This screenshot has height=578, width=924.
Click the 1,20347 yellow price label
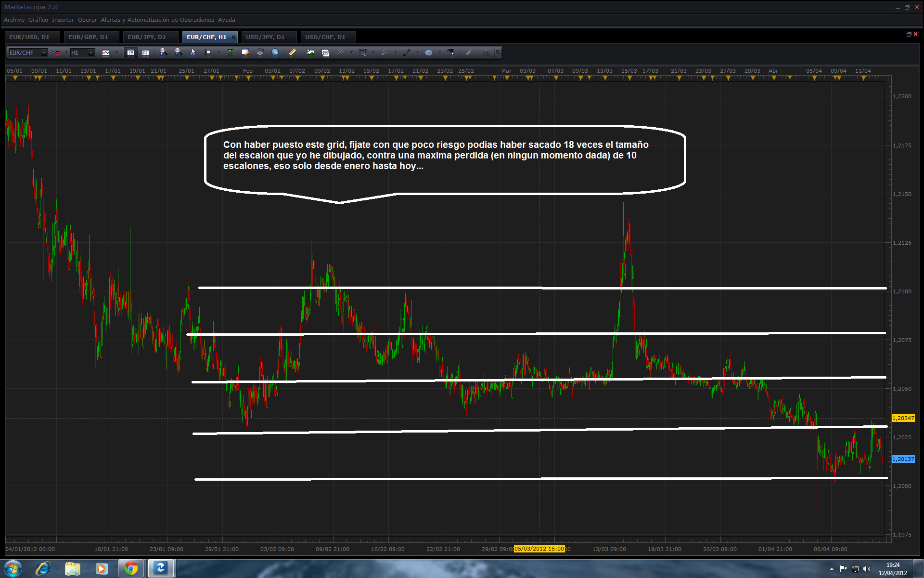903,418
